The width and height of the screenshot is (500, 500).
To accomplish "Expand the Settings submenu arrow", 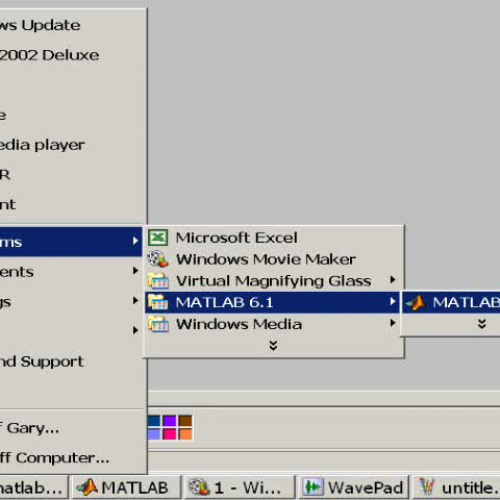I will (135, 301).
